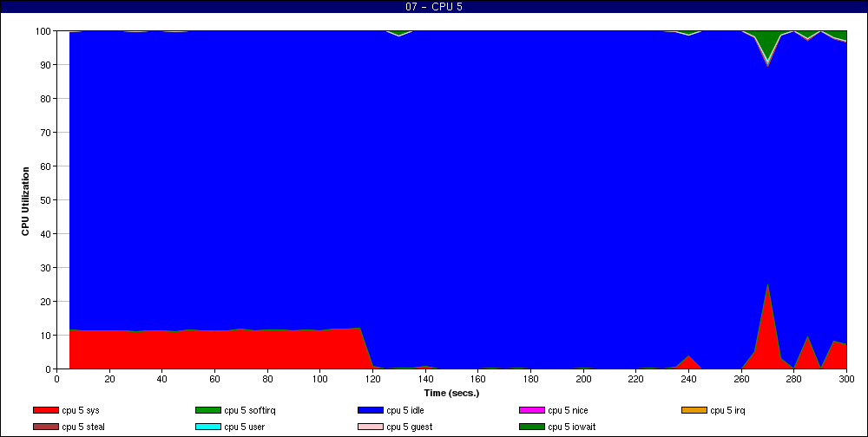This screenshot has height=437, width=868.
Task: Select the 'cpu 5 user' legend label
Action: click(x=245, y=427)
